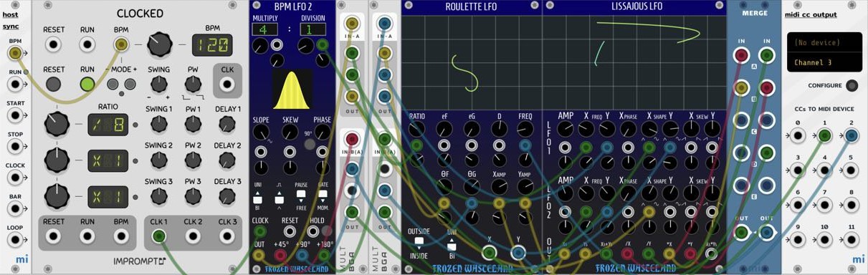Click the first RATIO display showing /8

pyautogui.click(x=108, y=125)
